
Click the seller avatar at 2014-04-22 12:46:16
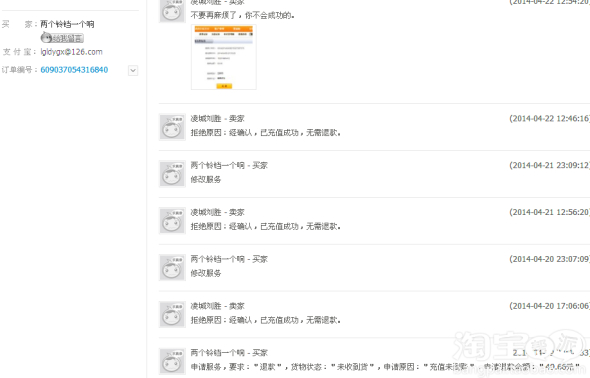point(172,127)
